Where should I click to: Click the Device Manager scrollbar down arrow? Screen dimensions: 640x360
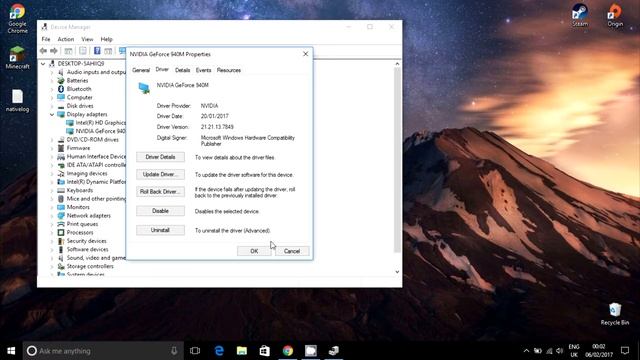pyautogui.click(x=397, y=272)
